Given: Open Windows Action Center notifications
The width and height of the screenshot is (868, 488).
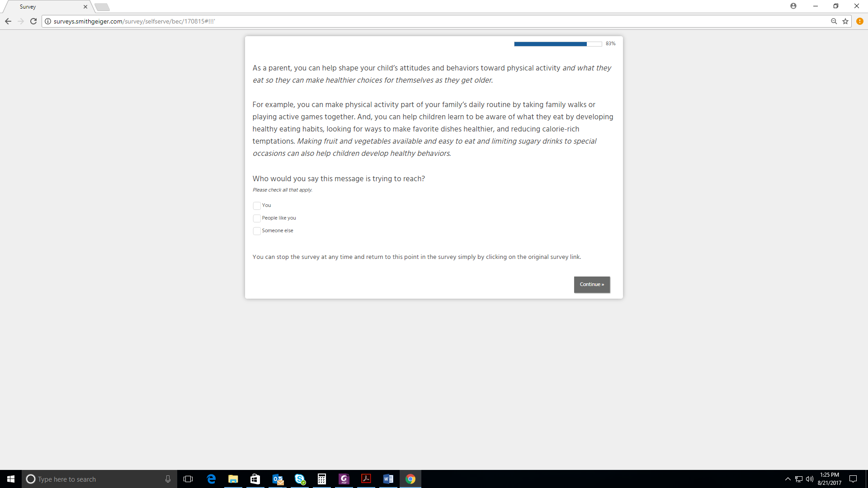Looking at the screenshot, I should [853, 479].
